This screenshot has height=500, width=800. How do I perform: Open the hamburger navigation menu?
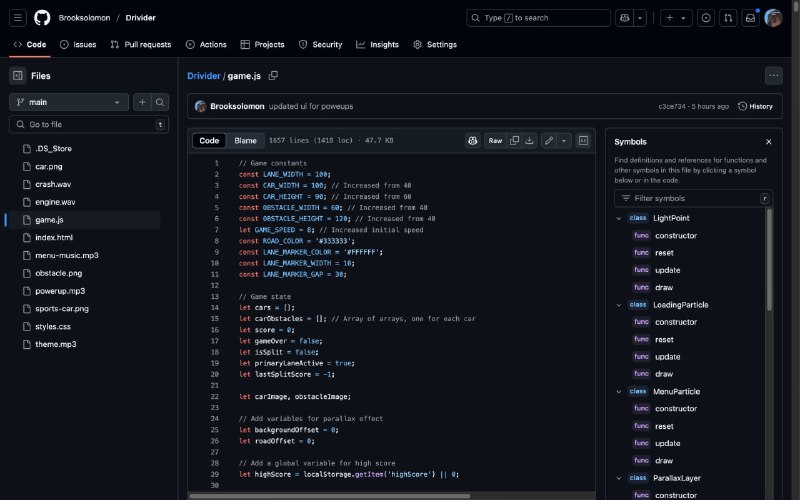[x=17, y=18]
